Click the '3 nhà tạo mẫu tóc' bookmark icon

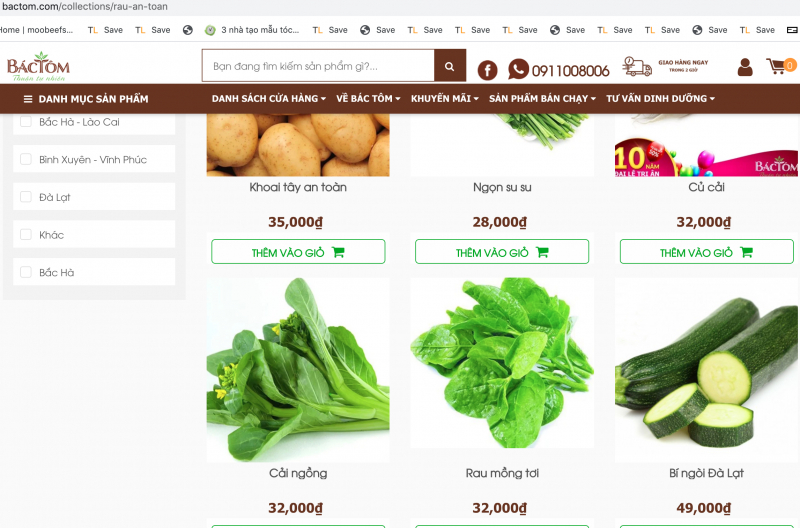click(x=210, y=30)
